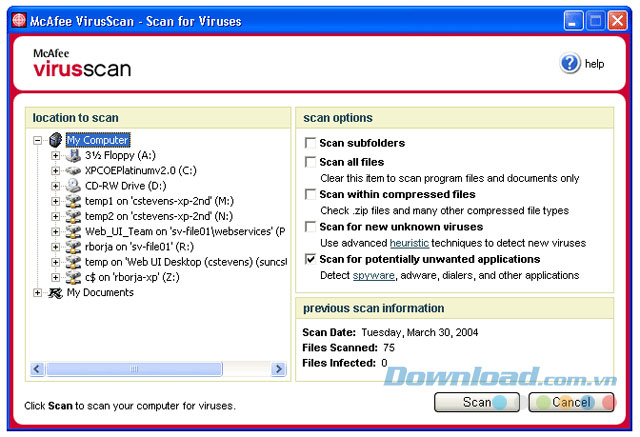Click the McAfee shield icon in title bar
Image resolution: width=640 pixels, height=437 pixels.
[x=19, y=20]
